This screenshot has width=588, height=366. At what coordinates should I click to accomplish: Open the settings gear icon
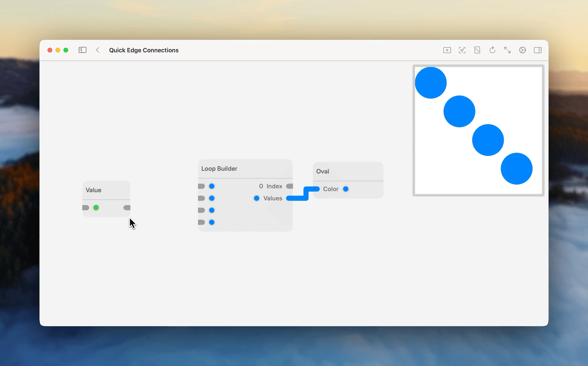click(522, 50)
